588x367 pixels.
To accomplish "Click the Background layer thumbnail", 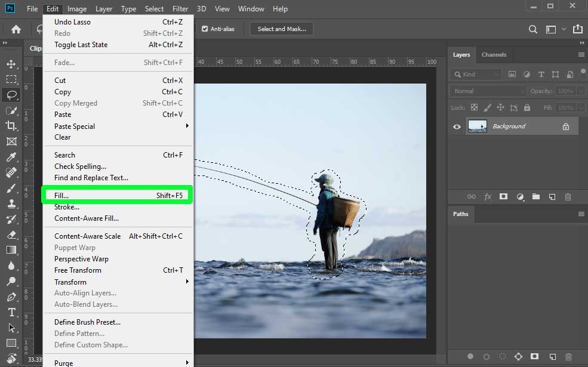I will coord(477,126).
